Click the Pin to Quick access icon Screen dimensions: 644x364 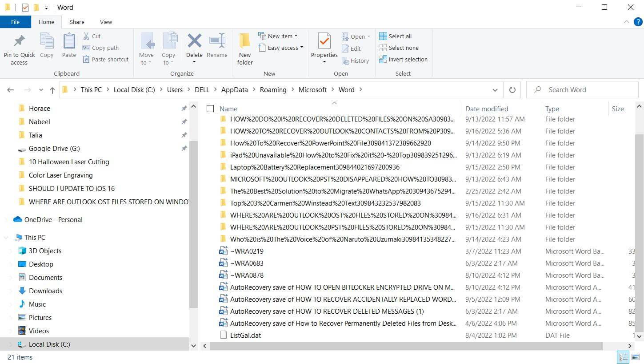19,41
